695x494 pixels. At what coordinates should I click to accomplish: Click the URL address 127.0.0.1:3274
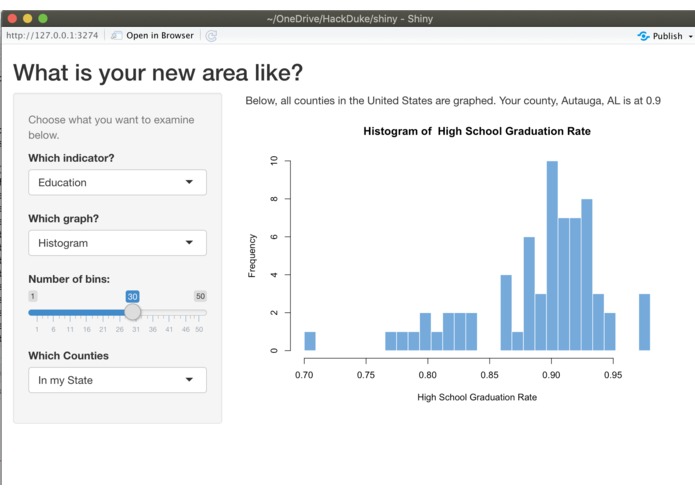(x=52, y=35)
